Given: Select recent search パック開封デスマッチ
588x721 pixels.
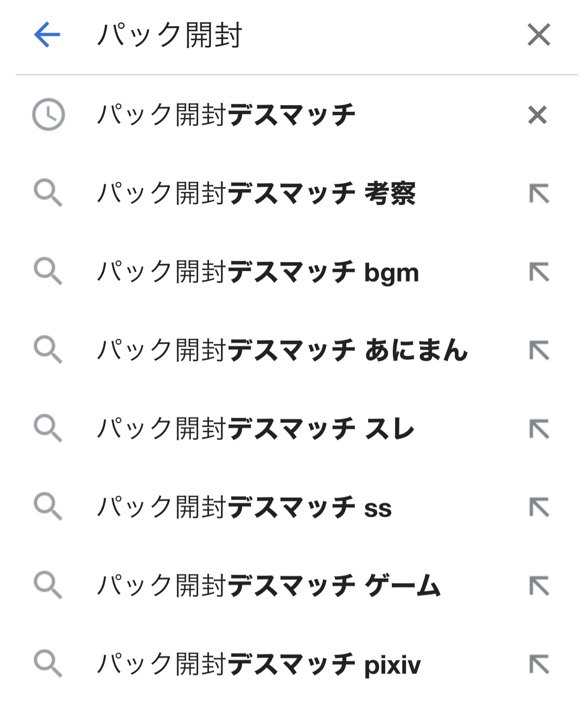Looking at the screenshot, I should tap(226, 115).
